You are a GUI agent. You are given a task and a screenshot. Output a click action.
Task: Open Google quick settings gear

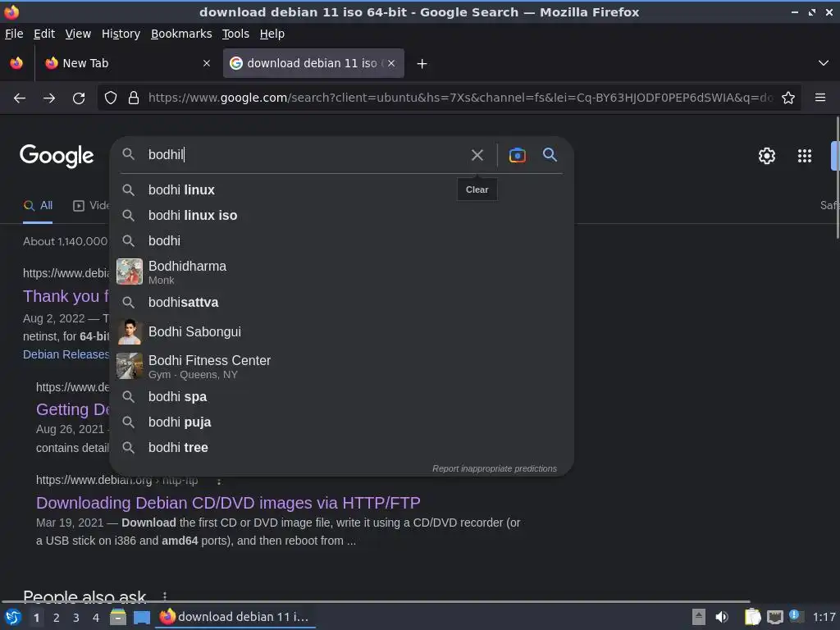pos(767,156)
